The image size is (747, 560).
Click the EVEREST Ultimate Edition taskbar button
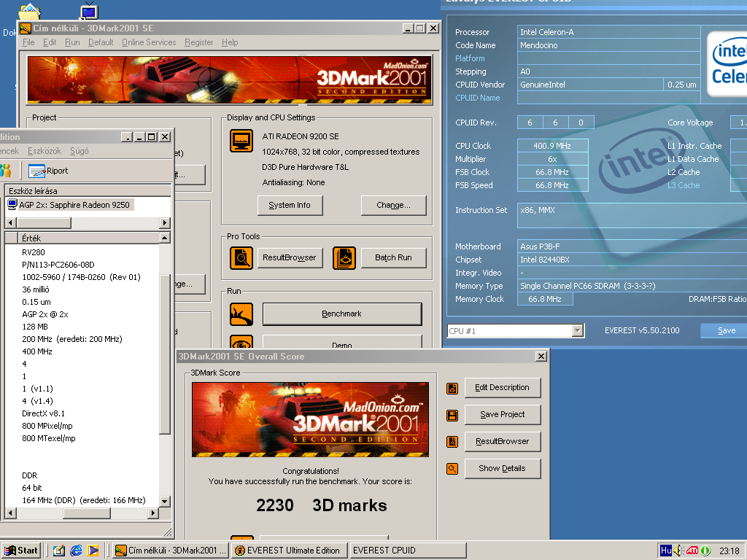tap(289, 551)
